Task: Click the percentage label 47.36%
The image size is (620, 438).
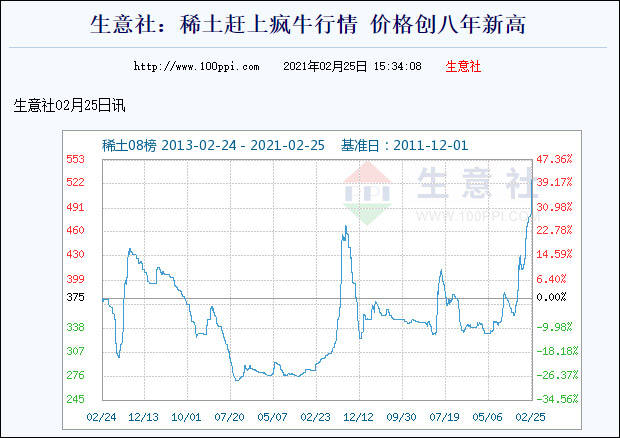Action: (554, 159)
